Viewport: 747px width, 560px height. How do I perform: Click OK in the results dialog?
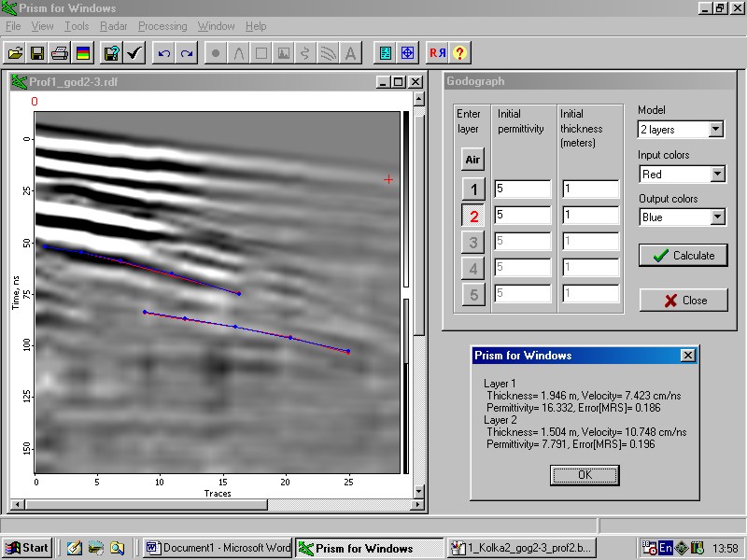(x=585, y=475)
